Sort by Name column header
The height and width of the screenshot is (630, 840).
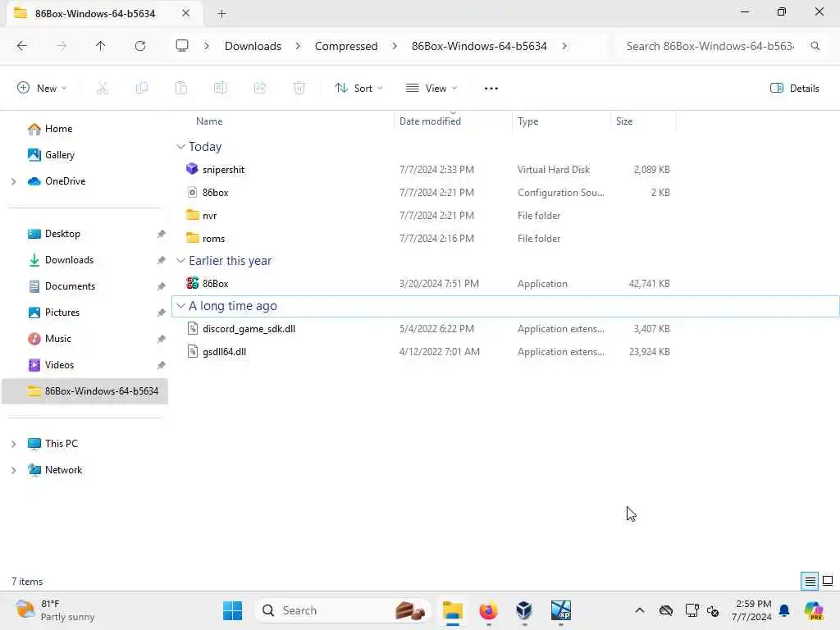pyautogui.click(x=209, y=121)
